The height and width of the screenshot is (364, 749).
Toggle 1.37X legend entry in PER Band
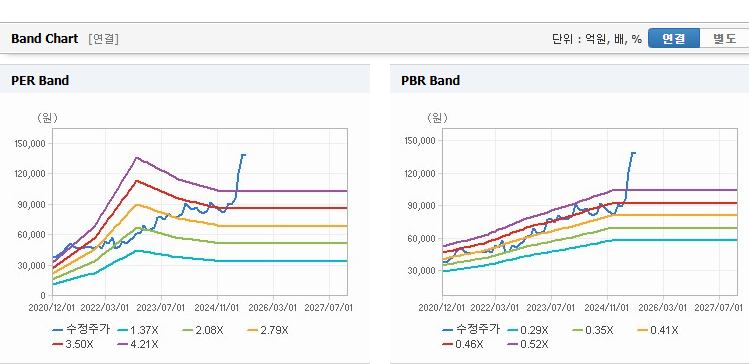point(138,330)
